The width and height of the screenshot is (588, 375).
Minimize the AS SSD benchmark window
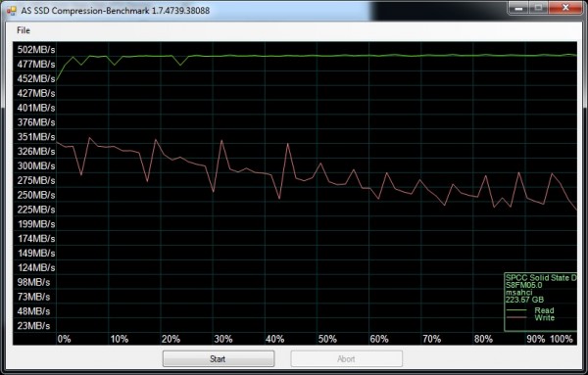[518, 8]
